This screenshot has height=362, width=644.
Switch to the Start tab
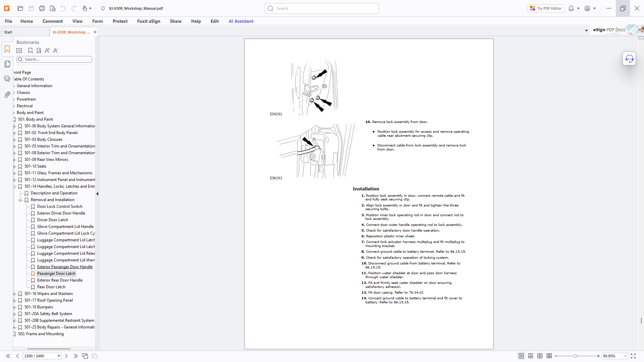click(8, 32)
